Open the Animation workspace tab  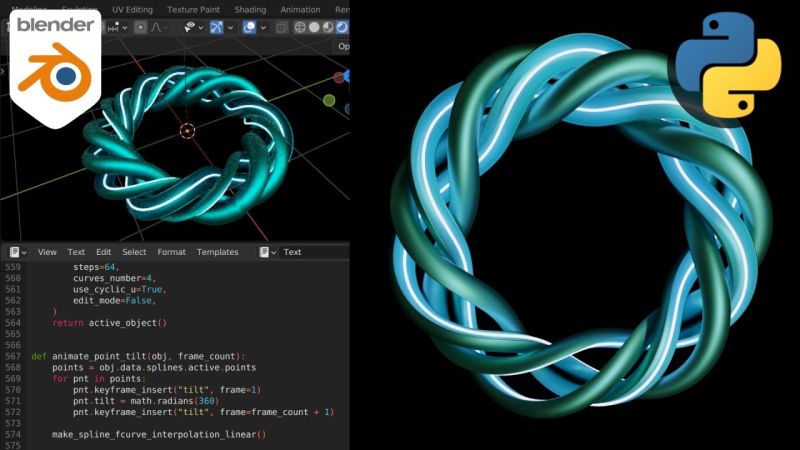point(300,10)
